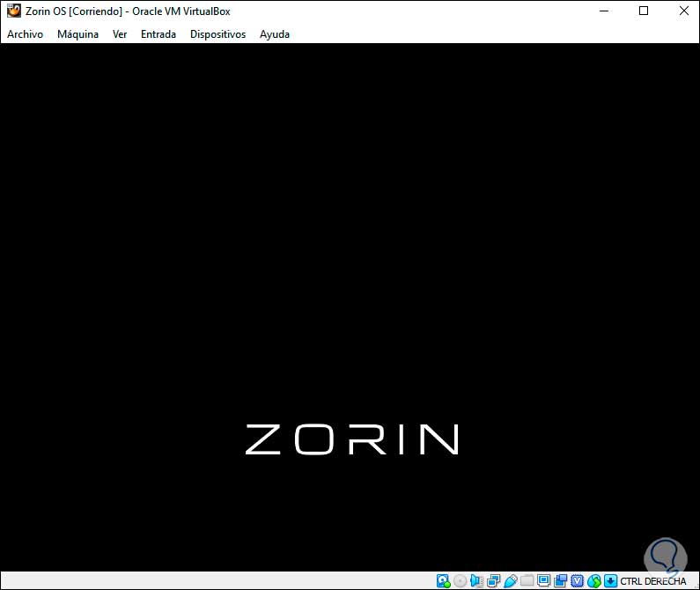Click the audio speaker status icon
The width and height of the screenshot is (700, 590).
tap(476, 580)
